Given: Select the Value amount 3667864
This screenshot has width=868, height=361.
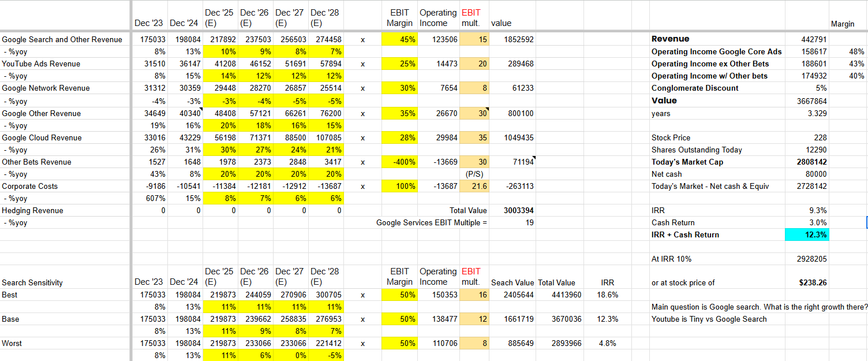Looking at the screenshot, I should pos(807,101).
